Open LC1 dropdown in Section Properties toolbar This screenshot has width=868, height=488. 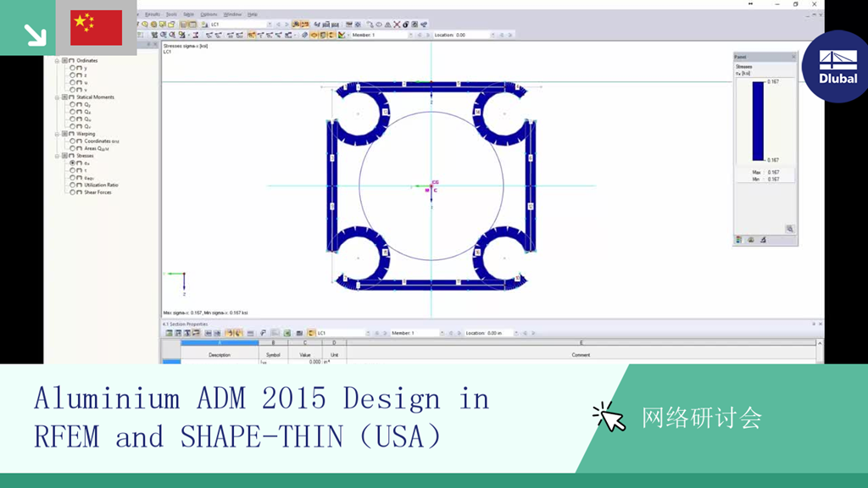[368, 333]
